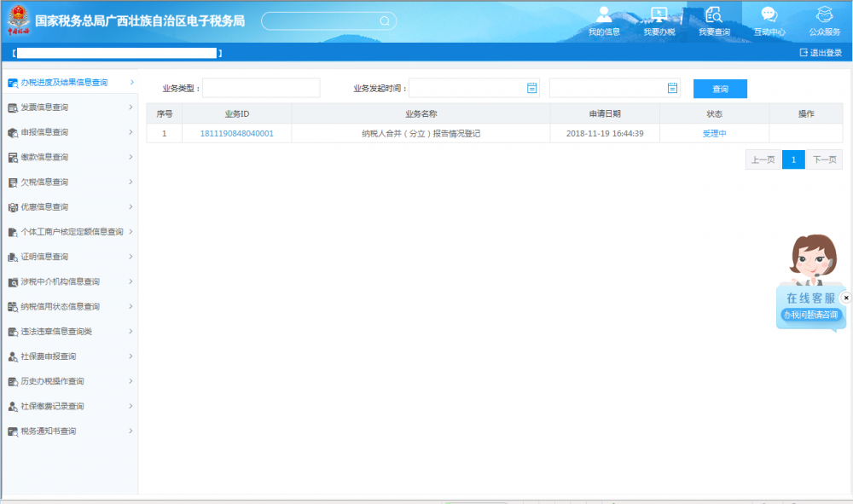Image resolution: width=853 pixels, height=504 pixels.
Task: Open calendar icon for start date field
Action: coord(532,88)
